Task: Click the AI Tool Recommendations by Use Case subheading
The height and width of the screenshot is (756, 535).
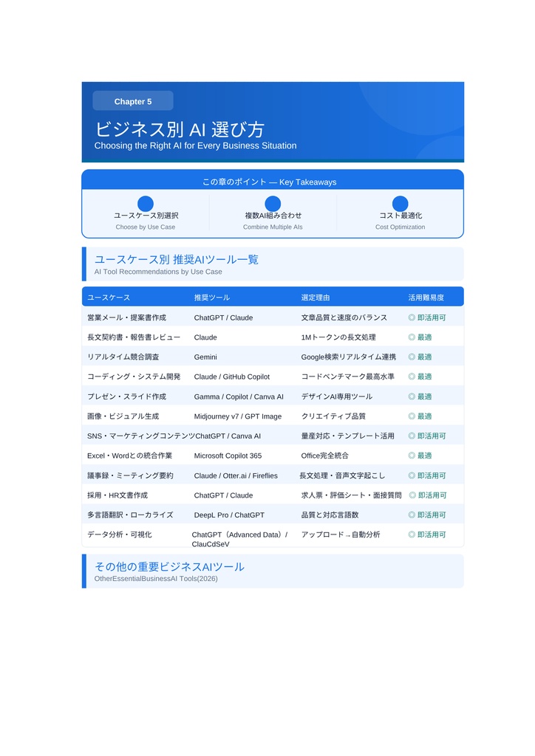Action: pyautogui.click(x=158, y=272)
